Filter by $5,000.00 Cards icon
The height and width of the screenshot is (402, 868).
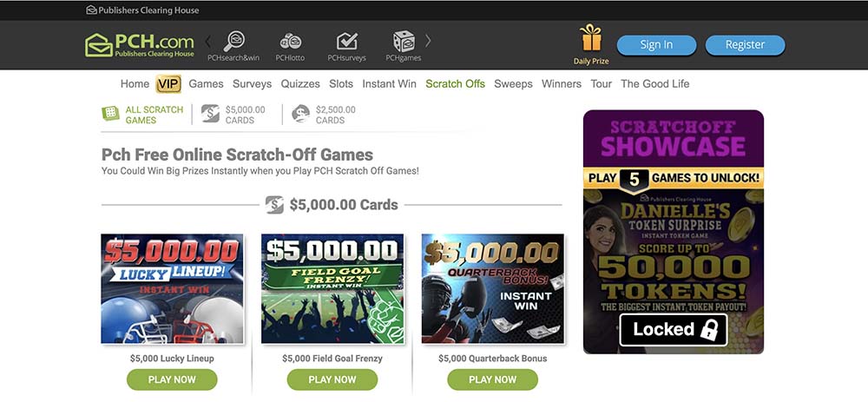(x=210, y=114)
